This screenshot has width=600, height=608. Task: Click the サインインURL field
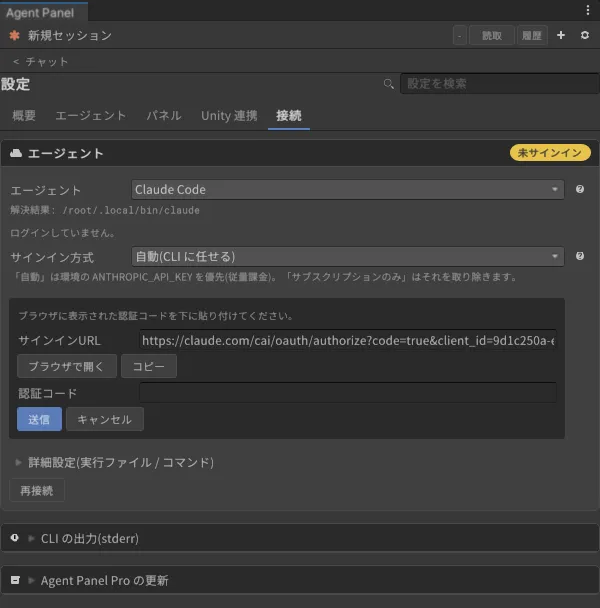pyautogui.click(x=348, y=340)
